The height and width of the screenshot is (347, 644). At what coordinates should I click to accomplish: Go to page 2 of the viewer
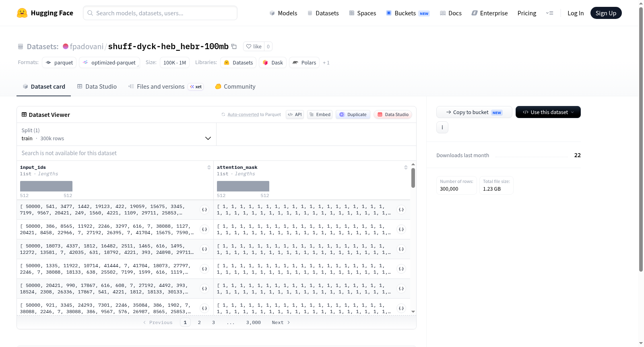point(199,322)
